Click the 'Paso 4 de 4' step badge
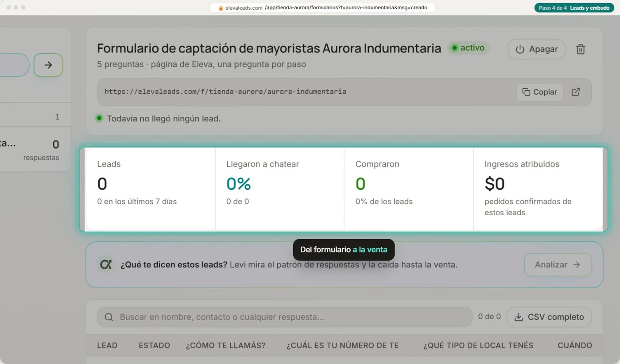This screenshot has width=620, height=364. (x=574, y=8)
